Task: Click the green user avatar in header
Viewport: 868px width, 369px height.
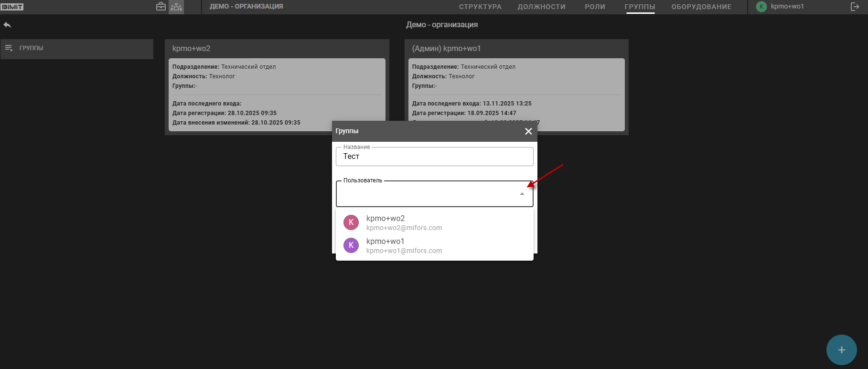Action: point(761,7)
